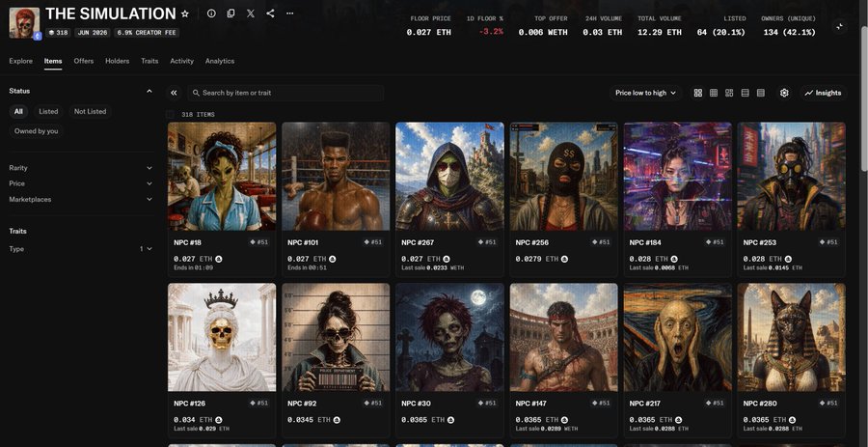The image size is (868, 447).
Task: Collapse the filter sidebar double-chevron button
Action: [x=174, y=93]
